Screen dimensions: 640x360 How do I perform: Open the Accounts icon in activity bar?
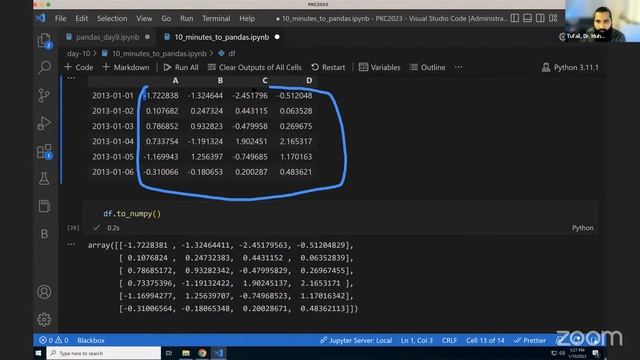click(44, 292)
